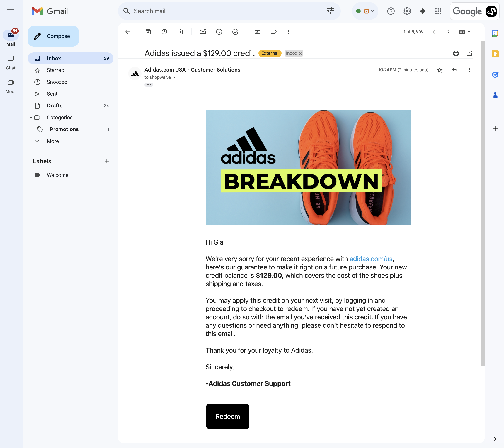Report this email as spam
Viewport: 504px width, 448px height.
coord(164,32)
